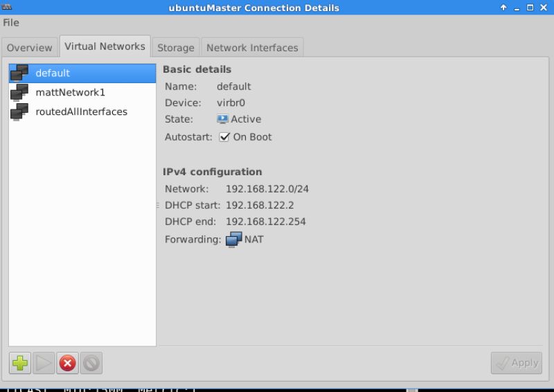Go to the Network Interfaces tab

click(x=252, y=48)
